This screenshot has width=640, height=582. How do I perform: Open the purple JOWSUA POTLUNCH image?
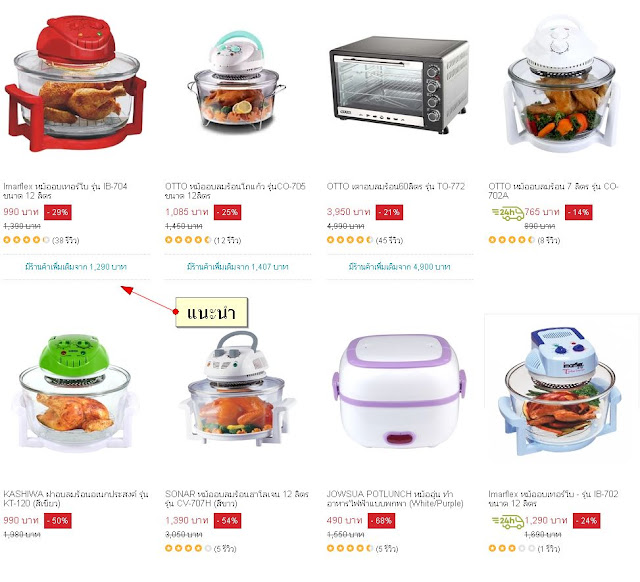(x=398, y=391)
